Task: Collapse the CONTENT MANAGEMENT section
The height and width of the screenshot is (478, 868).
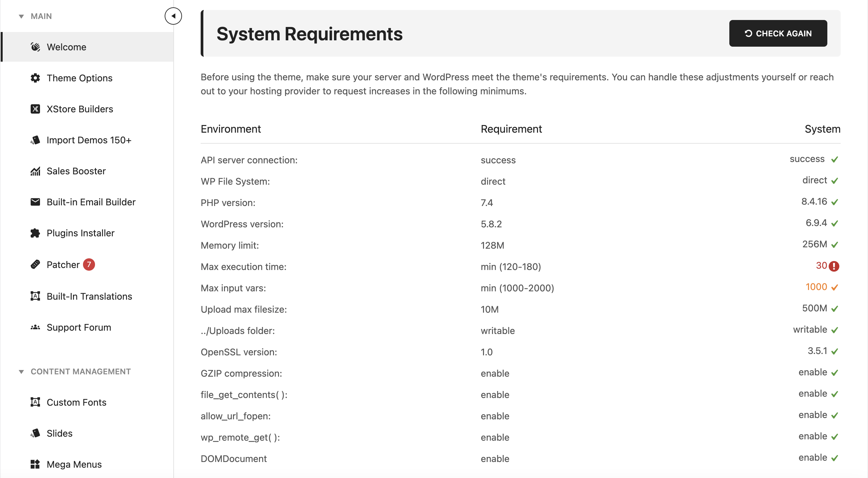Action: click(x=21, y=372)
